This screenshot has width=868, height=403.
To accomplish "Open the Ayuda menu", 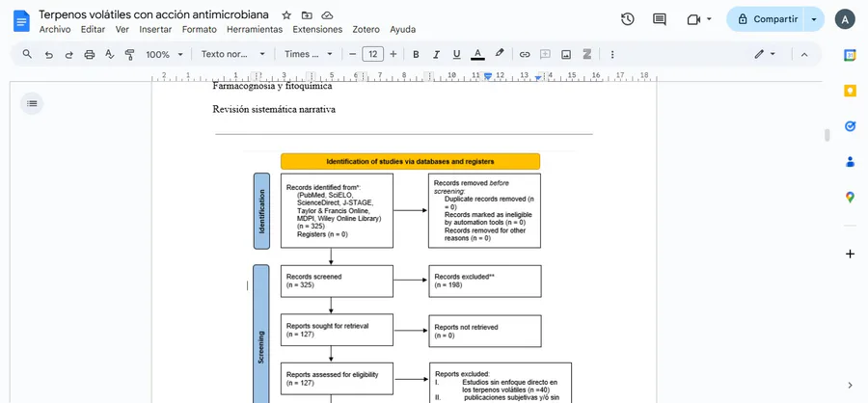I will [402, 30].
